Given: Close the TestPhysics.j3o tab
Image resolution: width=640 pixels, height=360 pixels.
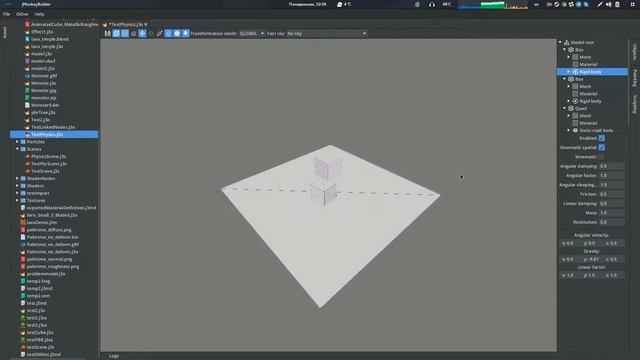Looking at the screenshot, I should 146,24.
